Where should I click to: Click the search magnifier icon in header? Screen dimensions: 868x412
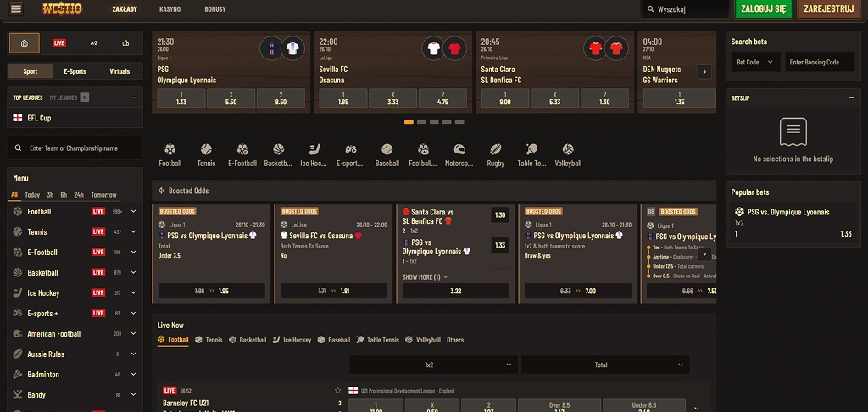tap(650, 9)
